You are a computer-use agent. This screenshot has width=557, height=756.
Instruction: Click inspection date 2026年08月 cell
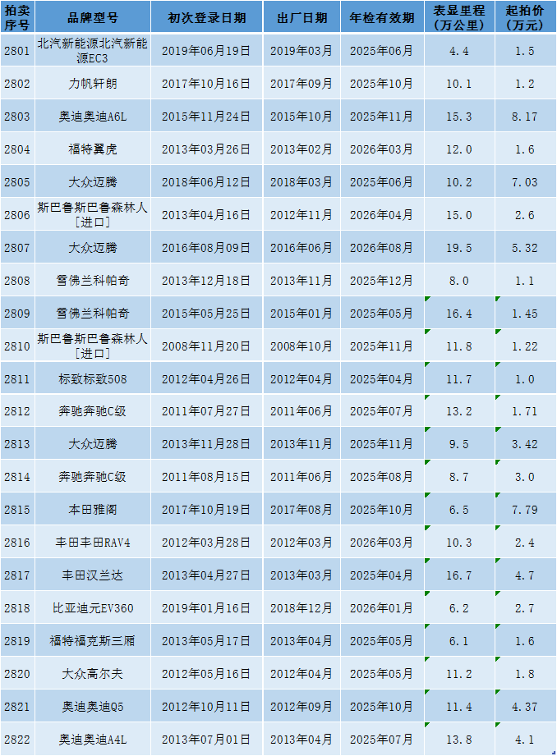tap(382, 247)
